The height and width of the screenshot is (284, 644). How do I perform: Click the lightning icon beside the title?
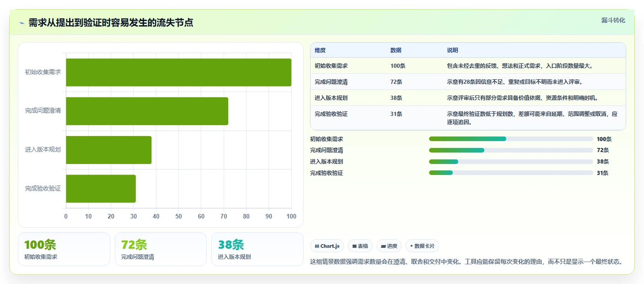pos(21,23)
